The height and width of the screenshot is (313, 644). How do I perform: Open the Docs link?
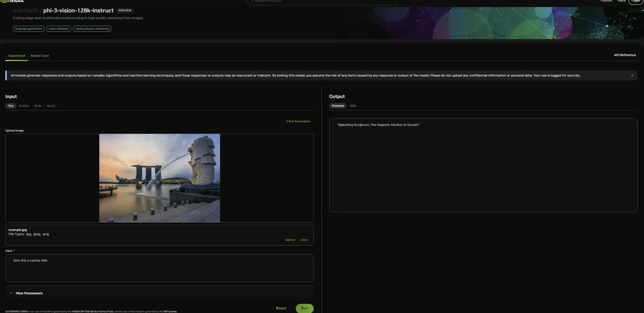tap(622, 1)
